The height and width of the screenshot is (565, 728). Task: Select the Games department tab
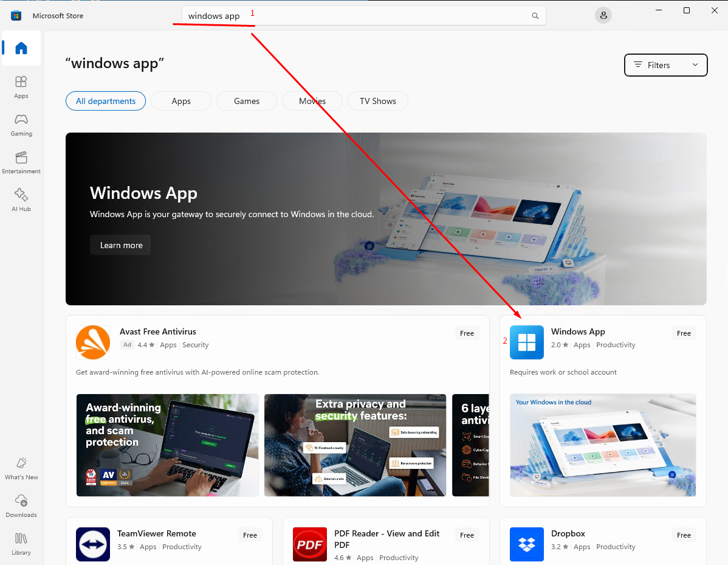(247, 101)
